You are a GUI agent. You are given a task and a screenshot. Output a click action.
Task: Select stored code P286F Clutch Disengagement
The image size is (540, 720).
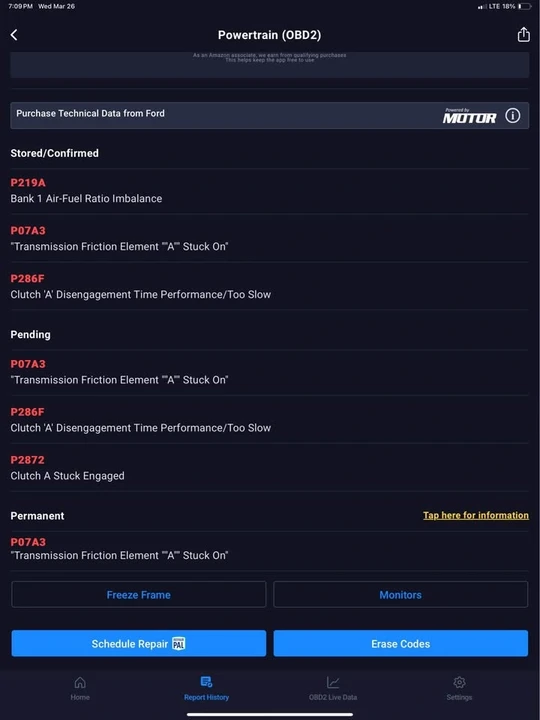pyautogui.click(x=270, y=287)
